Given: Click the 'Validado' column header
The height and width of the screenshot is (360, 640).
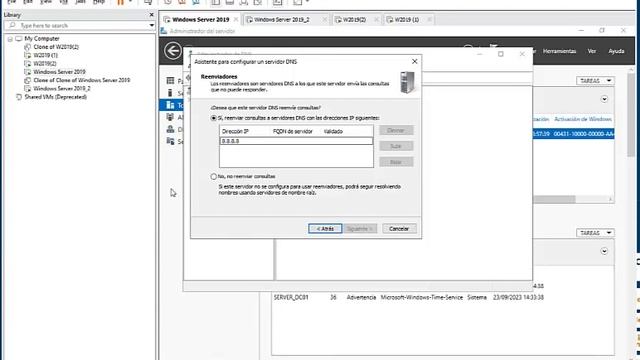Looking at the screenshot, I should pos(333,131).
